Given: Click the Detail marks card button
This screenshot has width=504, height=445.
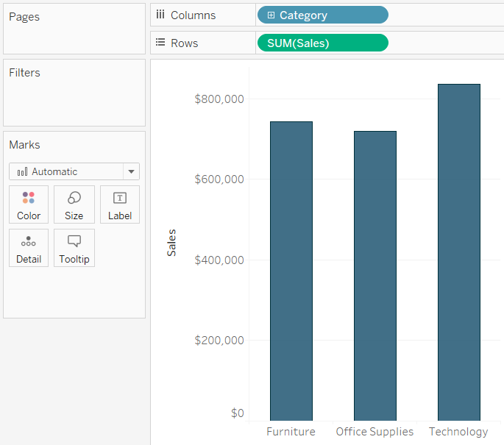Looking at the screenshot, I should [x=29, y=248].
